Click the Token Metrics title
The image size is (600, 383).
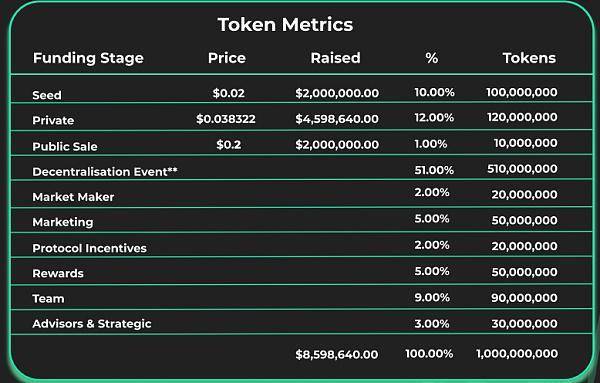pyautogui.click(x=285, y=24)
